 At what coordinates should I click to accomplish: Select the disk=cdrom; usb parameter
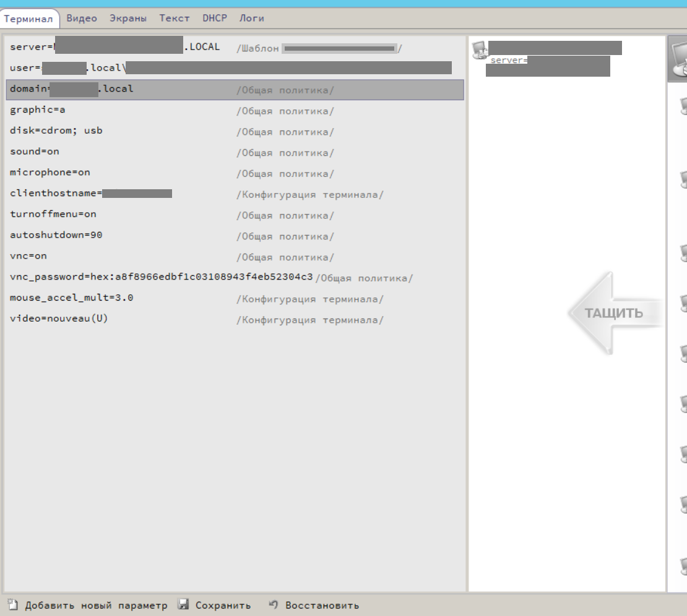click(x=56, y=131)
